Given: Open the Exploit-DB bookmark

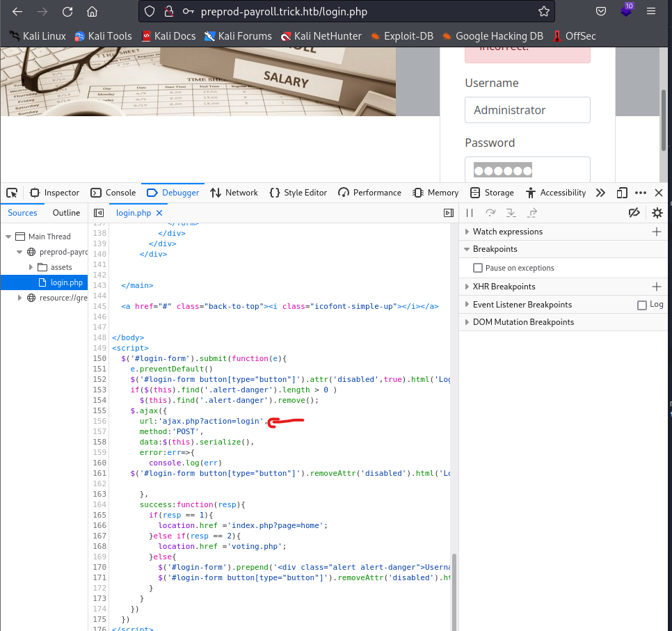Looking at the screenshot, I should (401, 36).
